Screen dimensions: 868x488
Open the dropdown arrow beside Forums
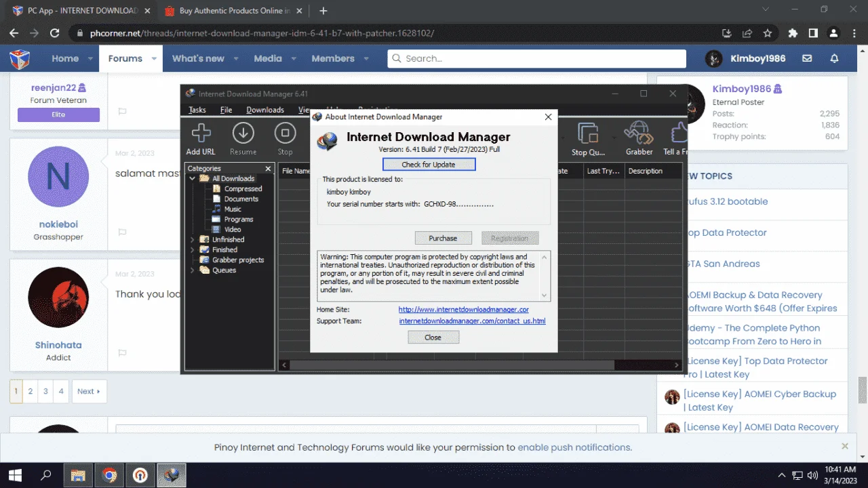[155, 59]
